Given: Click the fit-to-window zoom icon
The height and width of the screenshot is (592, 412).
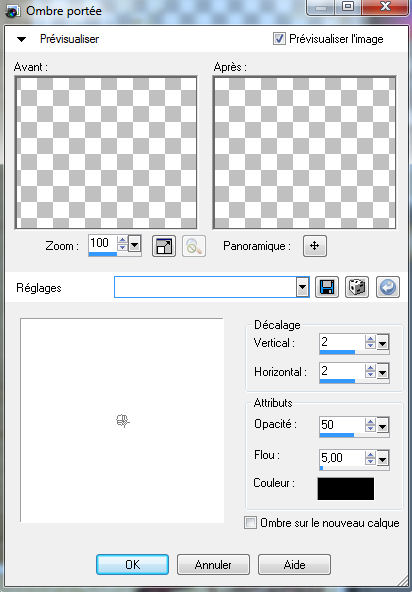Looking at the screenshot, I should pos(164,246).
